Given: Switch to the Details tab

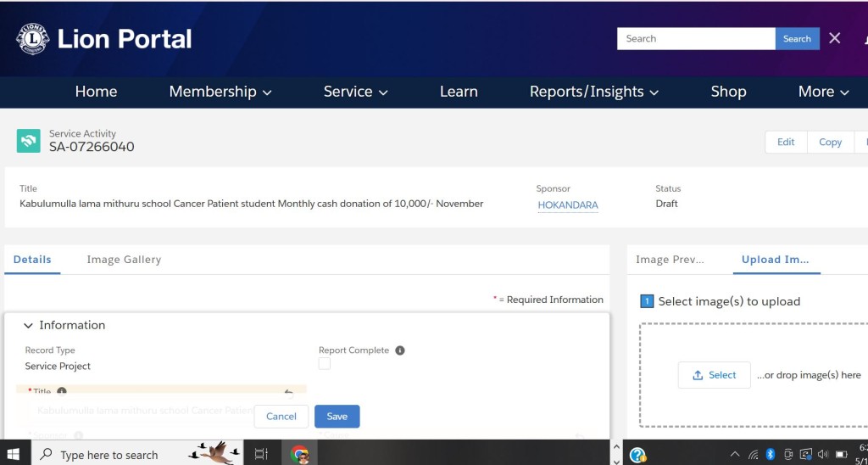Looking at the screenshot, I should click(x=32, y=260).
